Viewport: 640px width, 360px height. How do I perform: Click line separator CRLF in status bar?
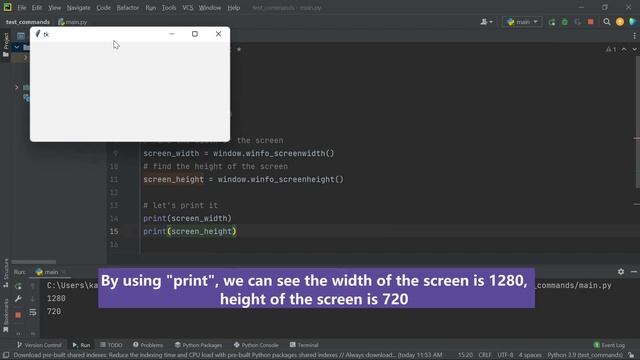pyautogui.click(x=485, y=355)
